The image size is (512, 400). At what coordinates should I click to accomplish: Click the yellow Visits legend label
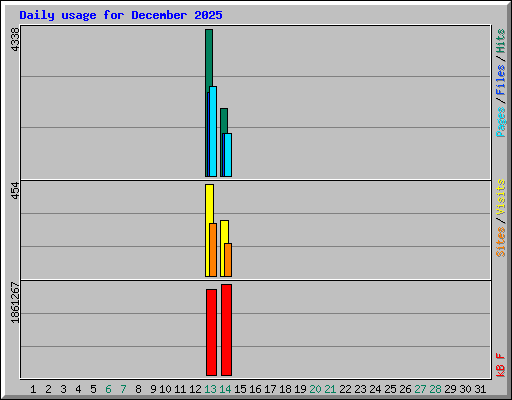(x=501, y=198)
